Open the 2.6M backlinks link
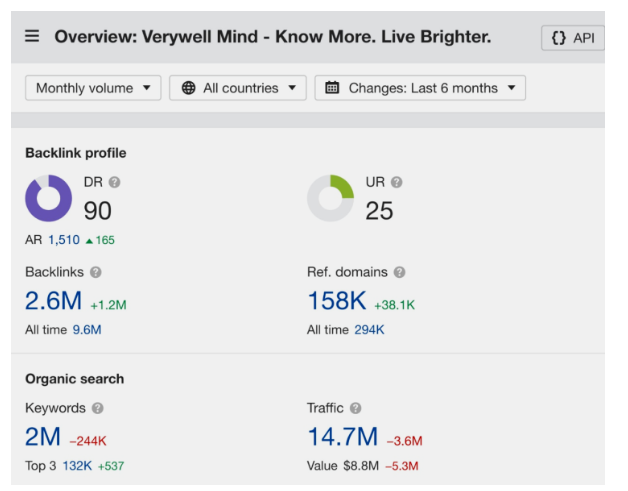This screenshot has height=491, width=628. click(x=53, y=301)
